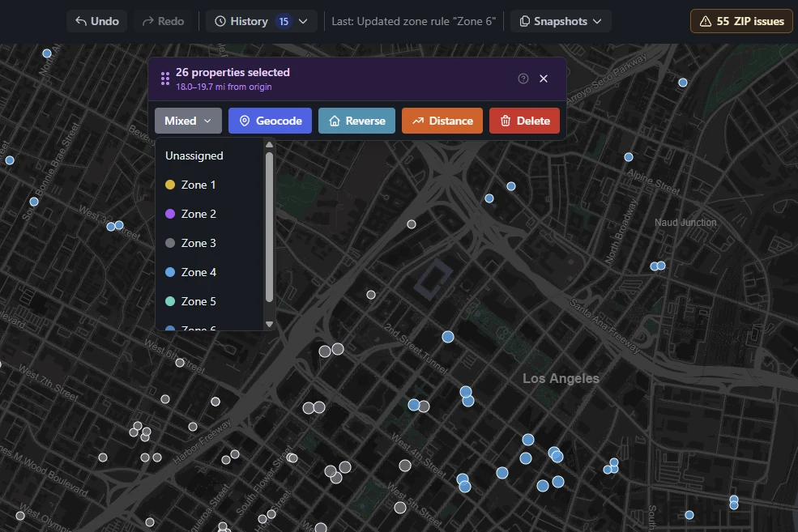Image resolution: width=798 pixels, height=532 pixels.
Task: Click the 18.0–19.7 mi from origin text
Action: (224, 87)
